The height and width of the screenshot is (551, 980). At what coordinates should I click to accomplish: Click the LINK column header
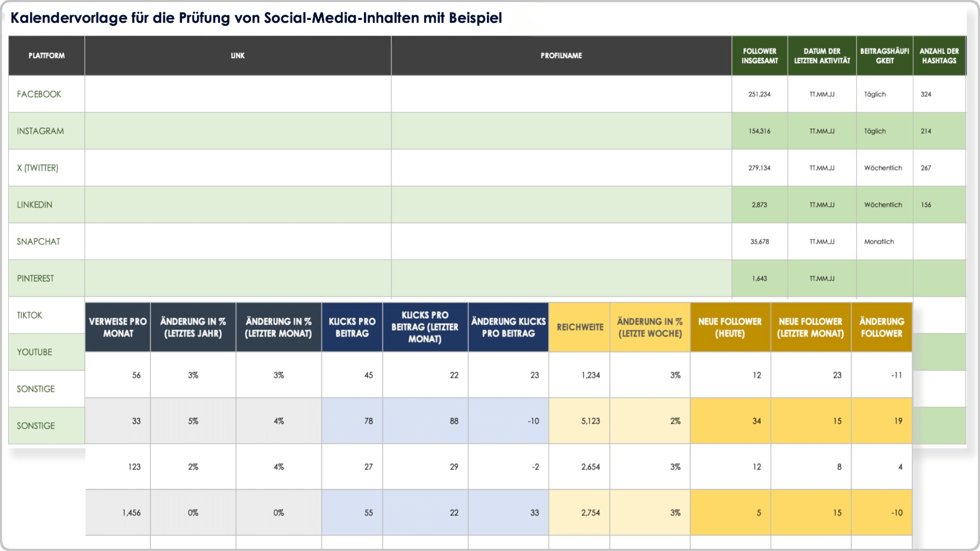[238, 56]
